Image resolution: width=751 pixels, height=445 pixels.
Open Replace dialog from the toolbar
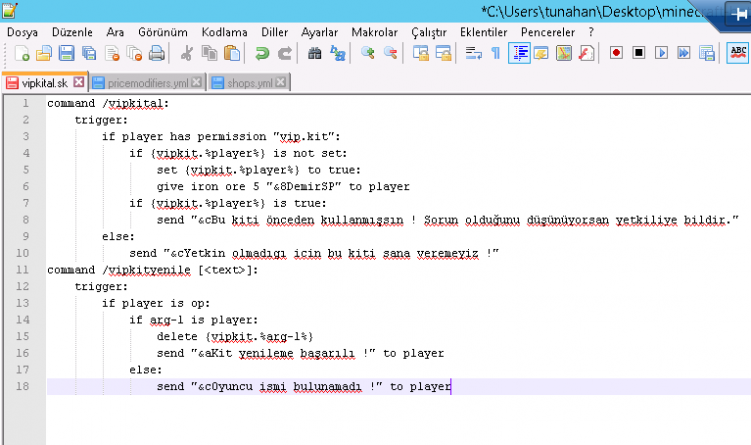click(337, 53)
